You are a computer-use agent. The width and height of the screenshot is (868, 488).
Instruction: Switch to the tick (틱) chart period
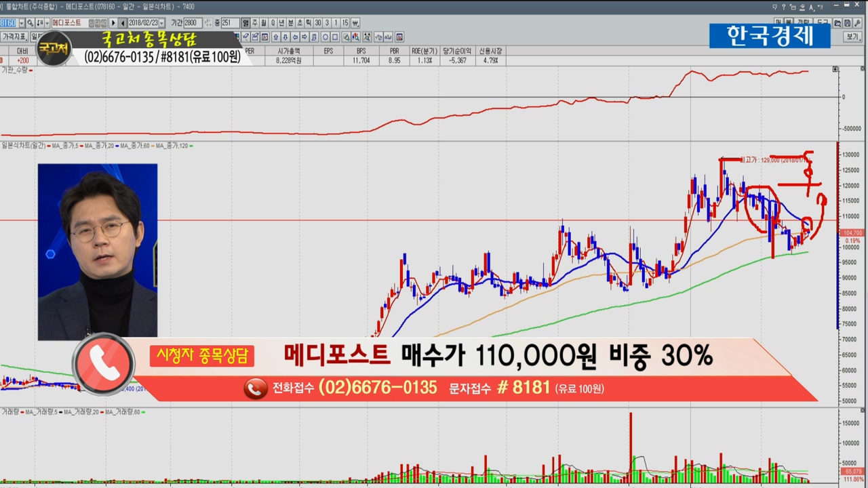tap(309, 23)
